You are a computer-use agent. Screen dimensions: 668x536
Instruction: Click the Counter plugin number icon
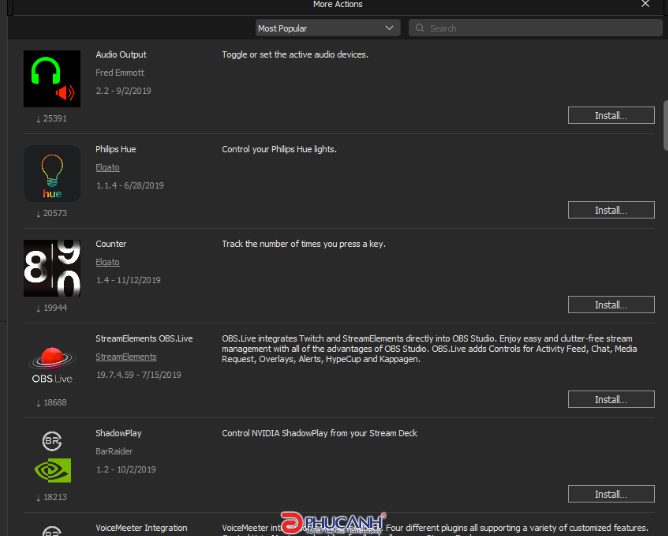pos(52,268)
